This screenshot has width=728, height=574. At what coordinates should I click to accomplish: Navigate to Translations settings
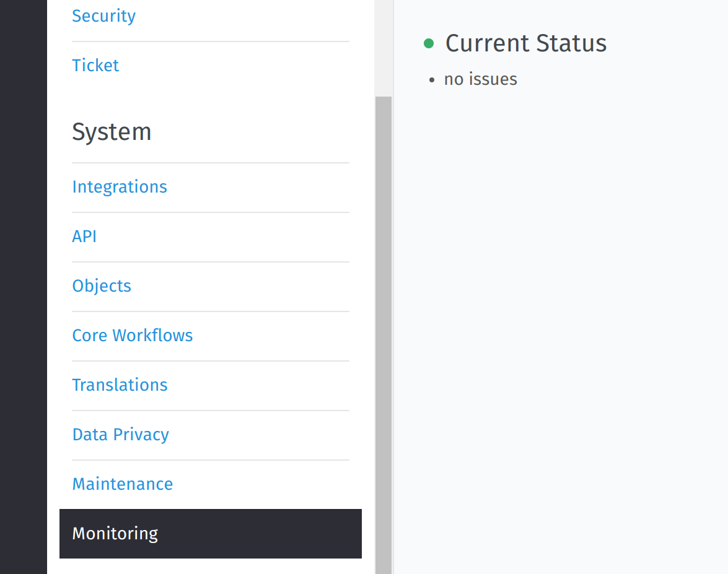click(x=120, y=385)
